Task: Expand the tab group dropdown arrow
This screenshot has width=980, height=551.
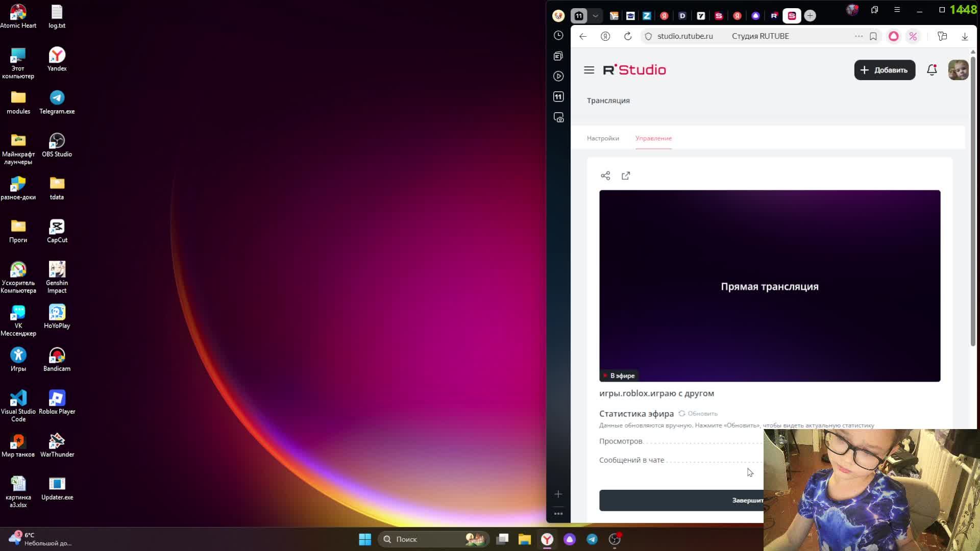Action: point(595,16)
